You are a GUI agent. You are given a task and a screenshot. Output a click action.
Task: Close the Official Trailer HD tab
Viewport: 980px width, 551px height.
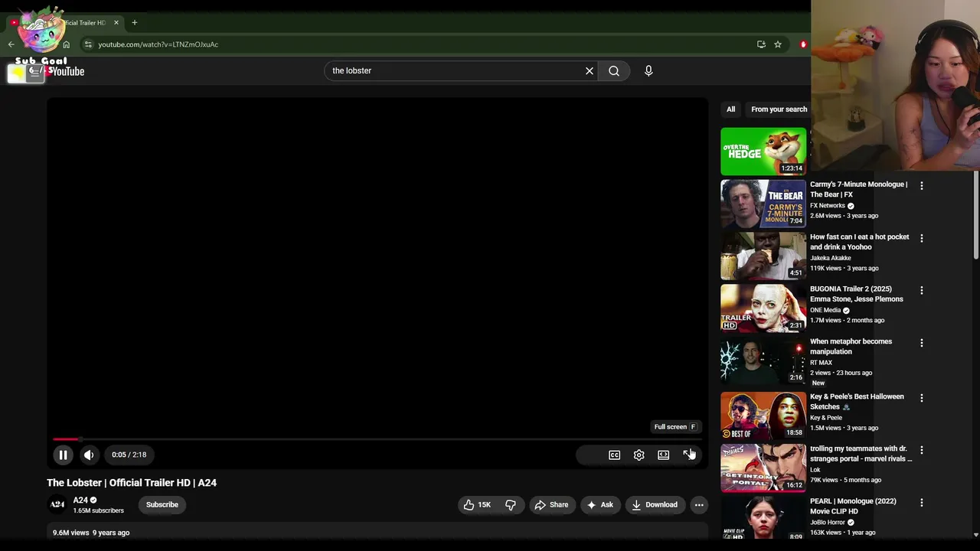coord(116,22)
